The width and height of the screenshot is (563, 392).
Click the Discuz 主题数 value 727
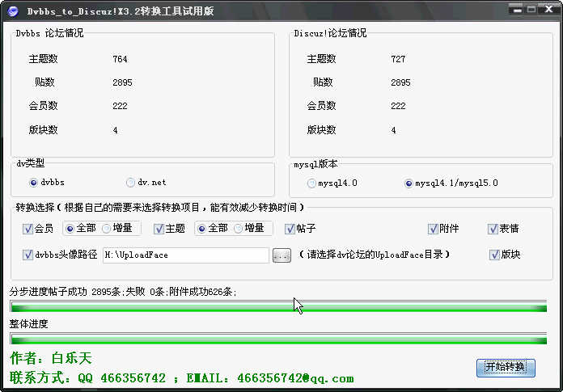(x=398, y=59)
